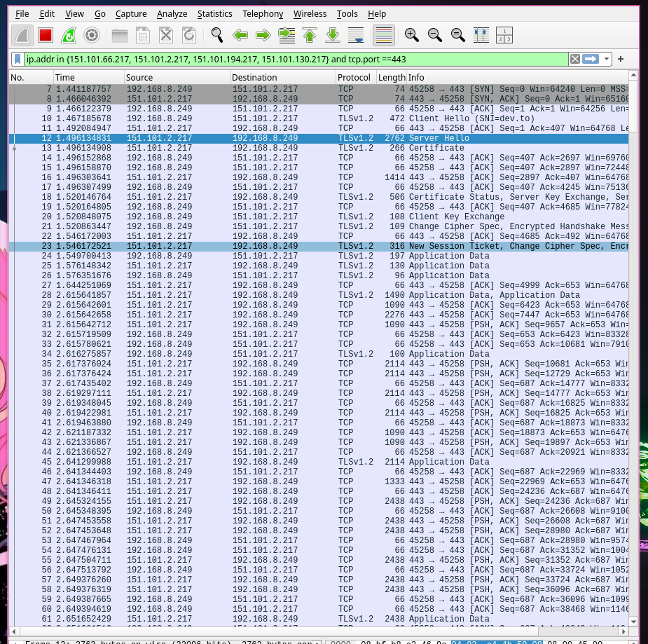Click into the display filter field

tap(296, 59)
